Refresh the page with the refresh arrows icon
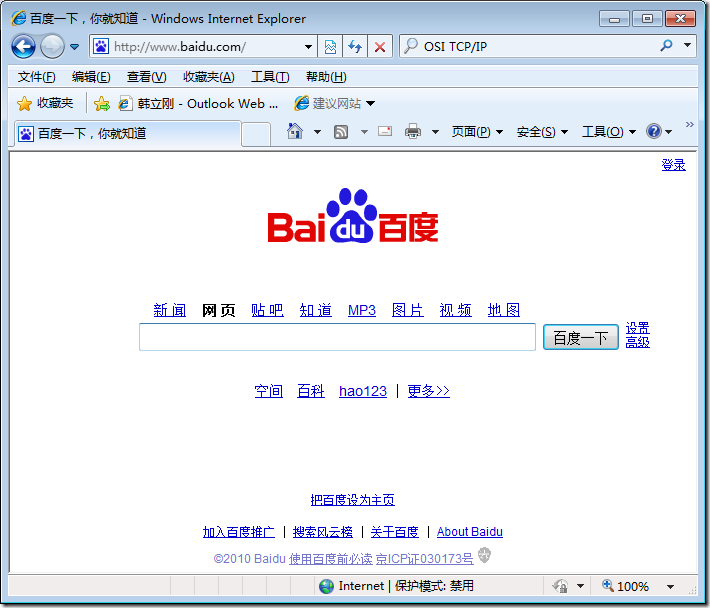The height and width of the screenshot is (608, 710). (355, 46)
